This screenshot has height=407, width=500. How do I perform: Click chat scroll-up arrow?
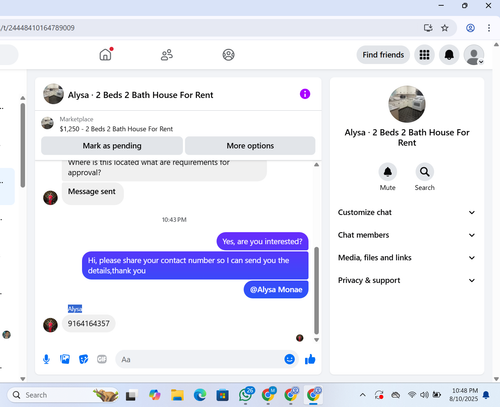point(316,164)
